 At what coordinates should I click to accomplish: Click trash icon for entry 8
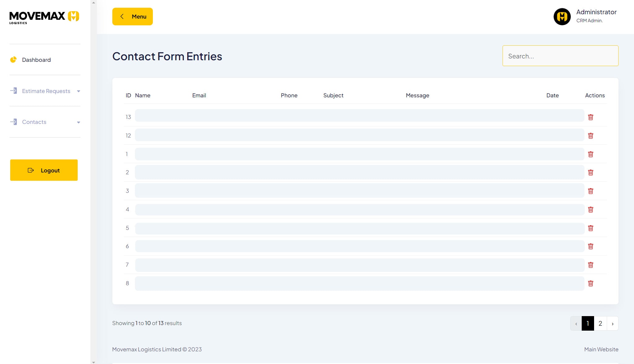point(590,283)
